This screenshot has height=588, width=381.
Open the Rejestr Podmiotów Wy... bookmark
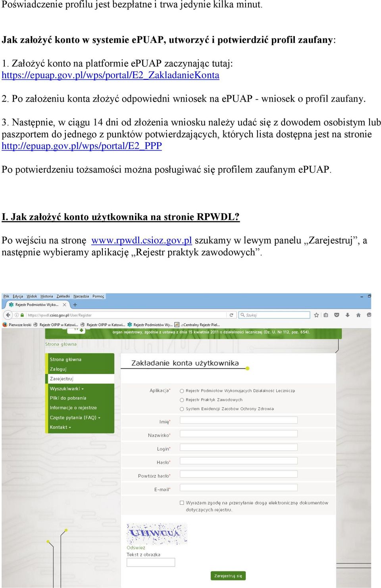[x=150, y=325]
